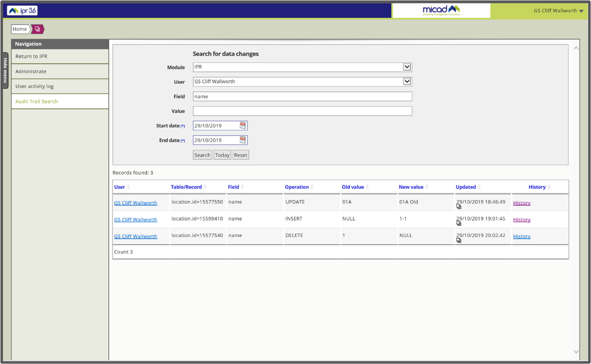Click the Start date calendar icon
Image resolution: width=591 pixels, height=364 pixels.
[242, 126]
